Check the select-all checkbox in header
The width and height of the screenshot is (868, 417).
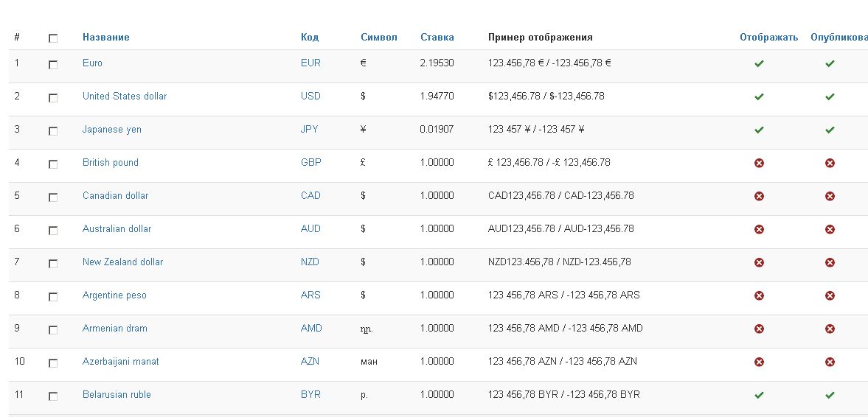[x=53, y=38]
